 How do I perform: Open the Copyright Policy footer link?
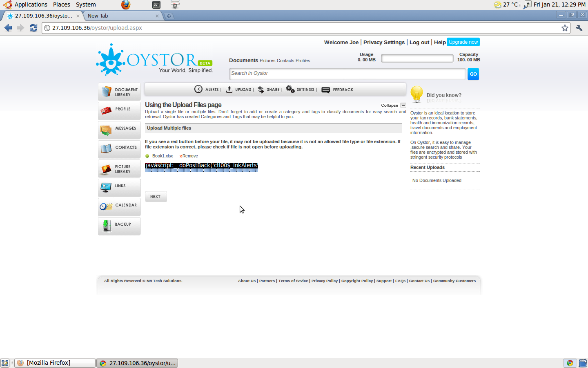click(x=357, y=281)
